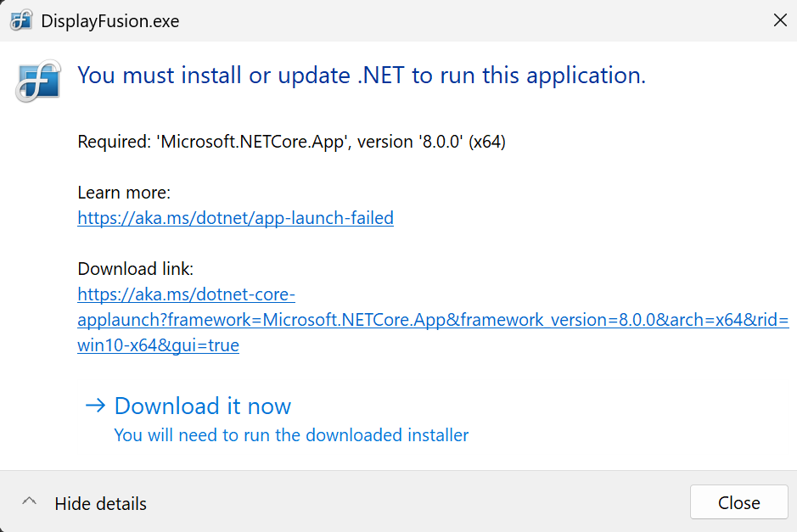Click the applaunch?framework=Microsoft.NETCore.App link line
797x532 pixels.
tap(433, 320)
